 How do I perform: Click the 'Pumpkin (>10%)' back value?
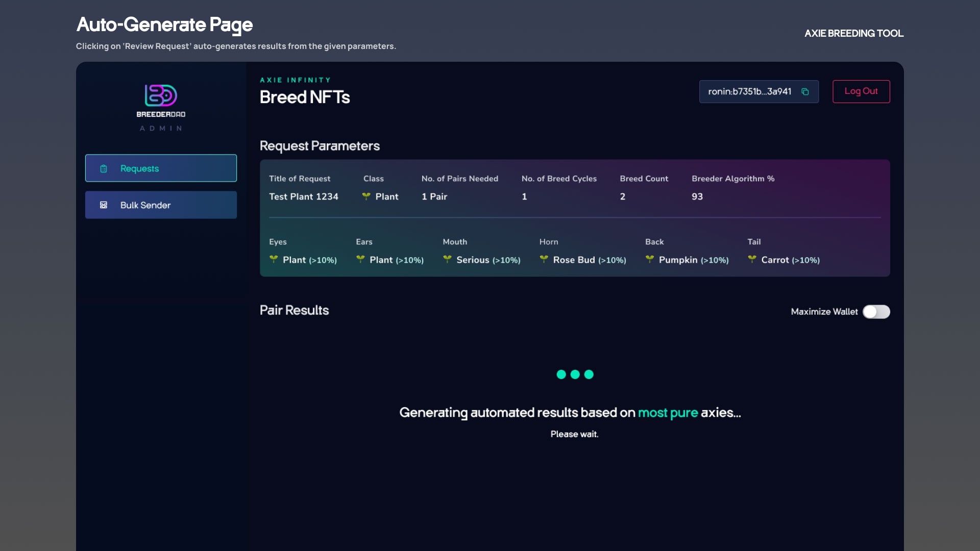[694, 260]
